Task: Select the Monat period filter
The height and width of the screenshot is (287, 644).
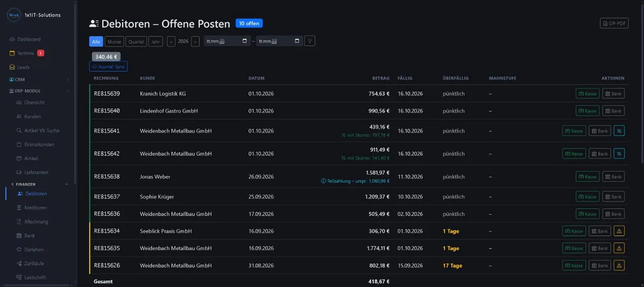Action: (114, 41)
